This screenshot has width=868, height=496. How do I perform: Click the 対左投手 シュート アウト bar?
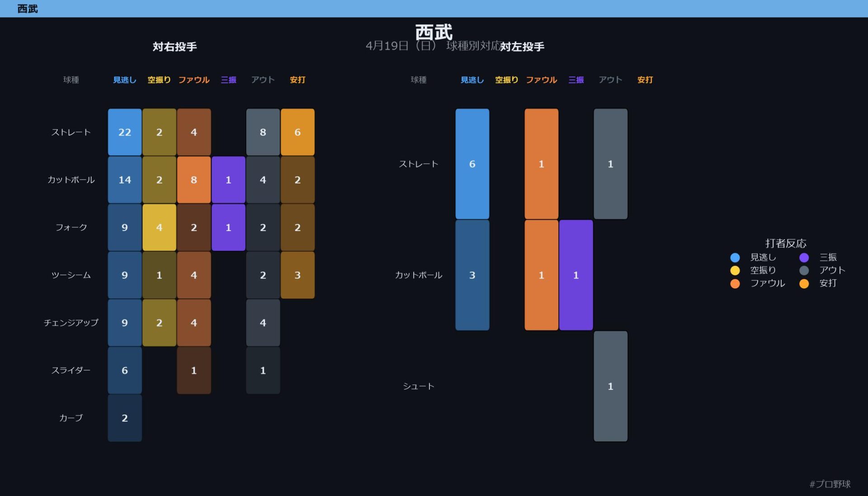tap(611, 386)
